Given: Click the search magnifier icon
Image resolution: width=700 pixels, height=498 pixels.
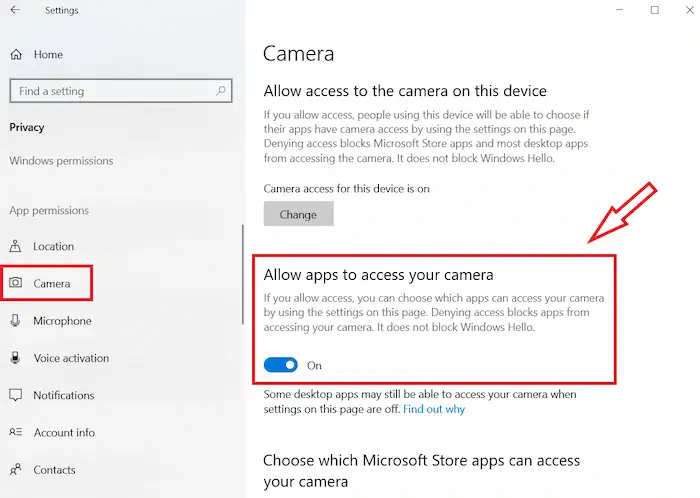Looking at the screenshot, I should pos(222,91).
